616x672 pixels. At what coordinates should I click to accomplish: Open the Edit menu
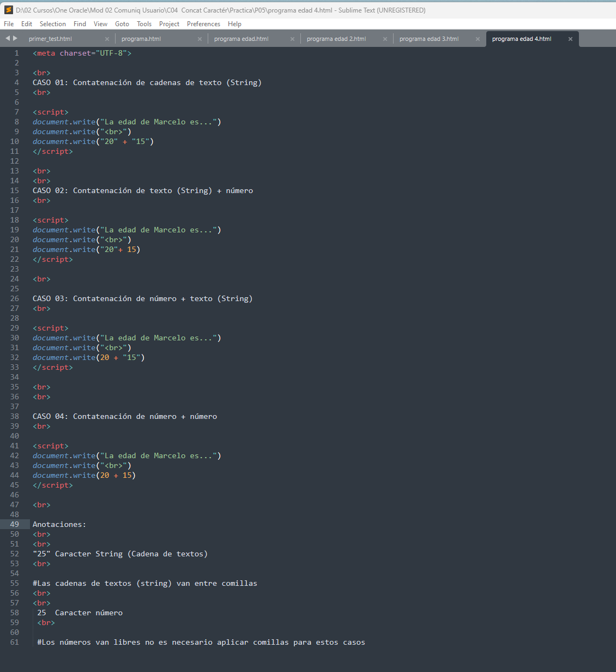pyautogui.click(x=27, y=24)
